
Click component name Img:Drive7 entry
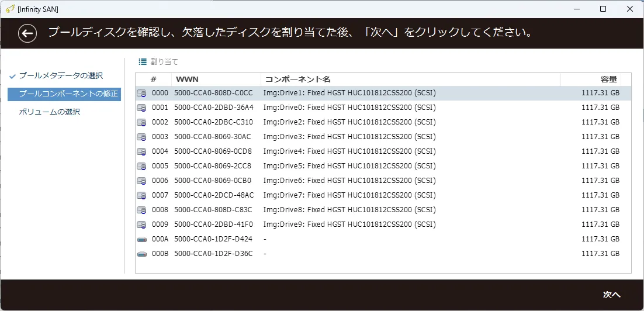pos(349,195)
